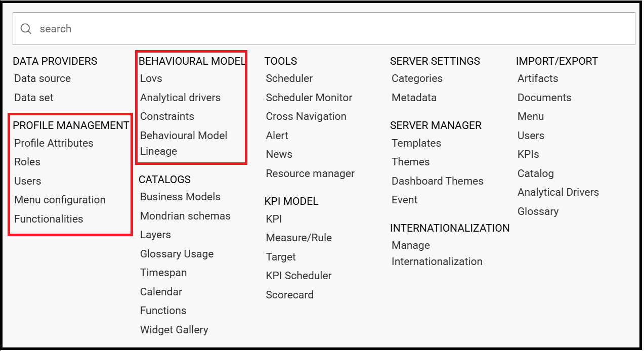Open Business Models in Catalogs

point(181,197)
